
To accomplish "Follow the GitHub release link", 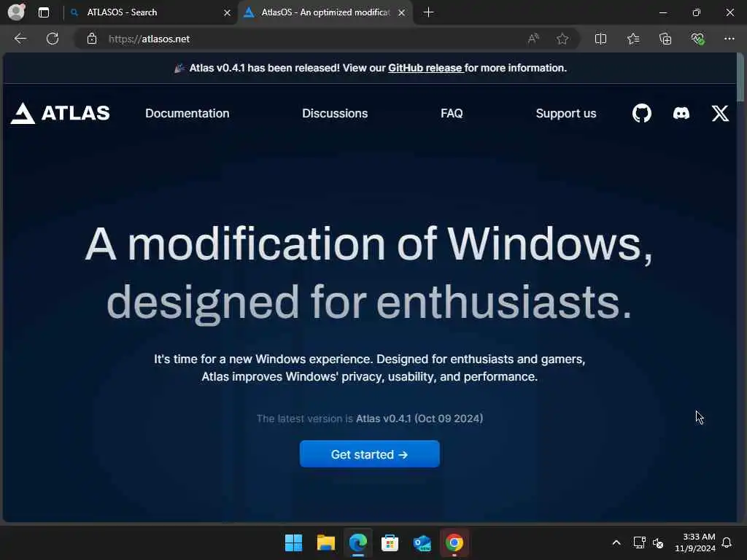I will point(425,68).
